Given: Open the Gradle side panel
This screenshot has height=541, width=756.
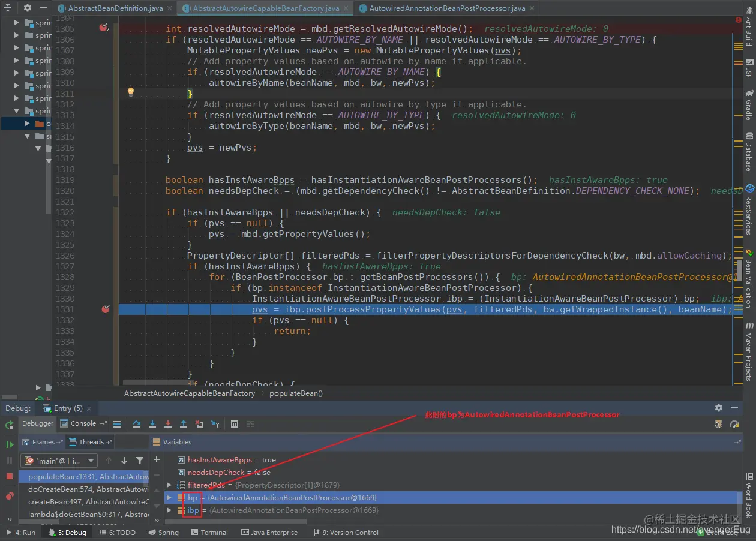Looking at the screenshot, I should point(749,106).
